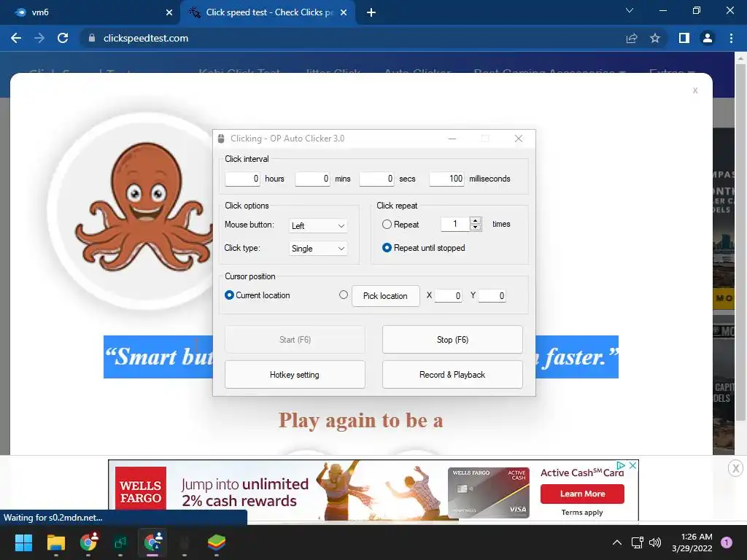Viewport: 747px width, 560px height.
Task: Choose the Pick location radio button
Action: [344, 295]
